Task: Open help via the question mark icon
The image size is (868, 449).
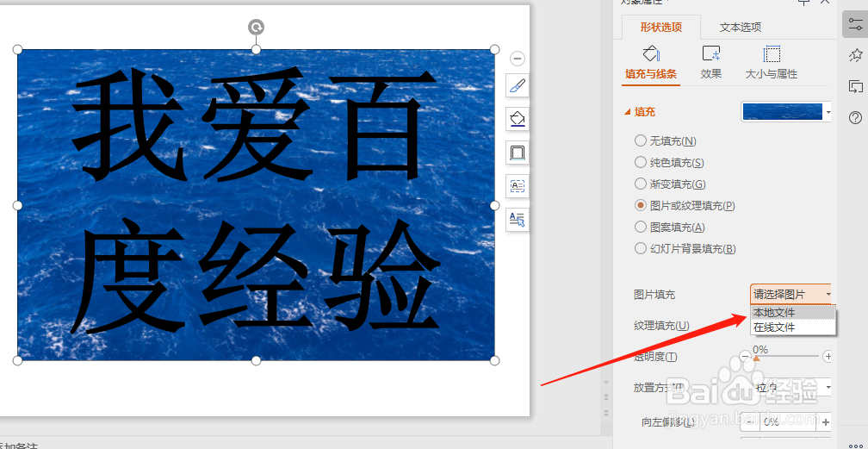Action: (x=855, y=117)
